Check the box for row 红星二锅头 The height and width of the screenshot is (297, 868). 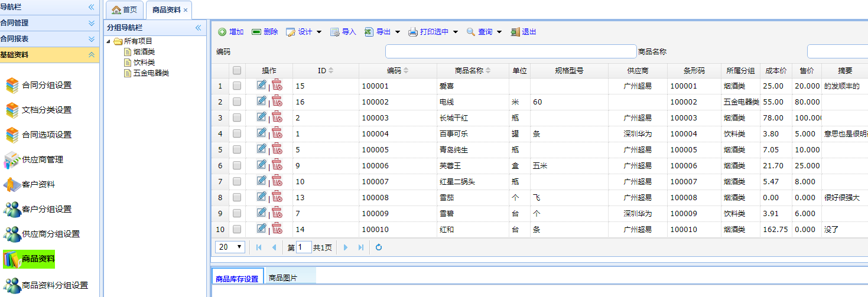(237, 181)
